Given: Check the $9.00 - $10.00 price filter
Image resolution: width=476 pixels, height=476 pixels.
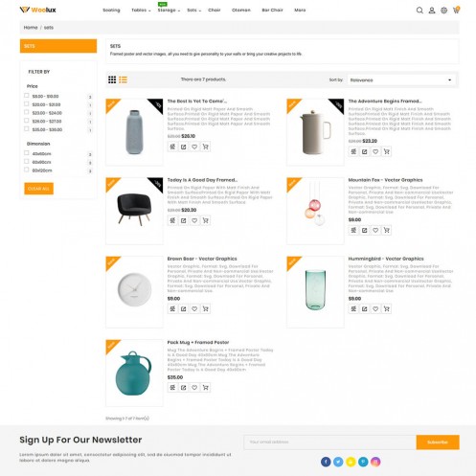Looking at the screenshot, I should 27,96.
